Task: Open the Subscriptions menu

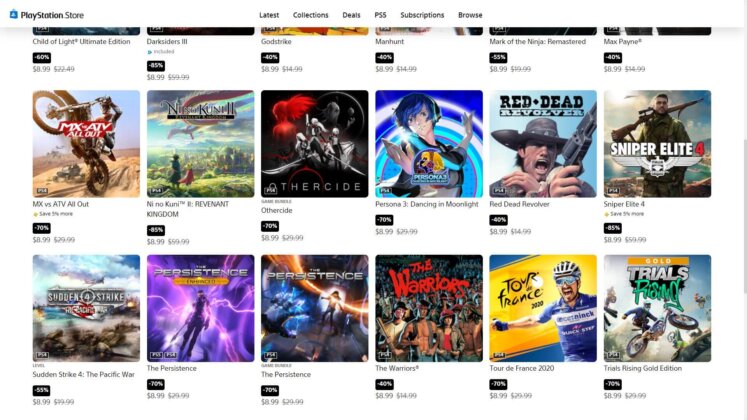Action: point(422,15)
